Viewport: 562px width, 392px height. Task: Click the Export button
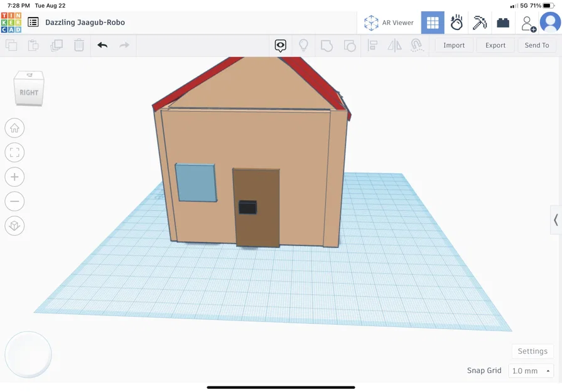495,45
